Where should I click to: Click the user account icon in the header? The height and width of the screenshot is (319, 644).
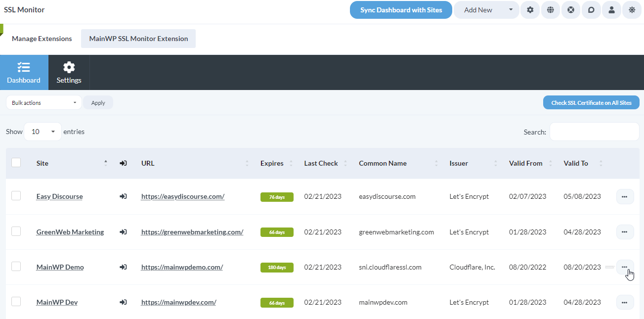click(x=611, y=10)
